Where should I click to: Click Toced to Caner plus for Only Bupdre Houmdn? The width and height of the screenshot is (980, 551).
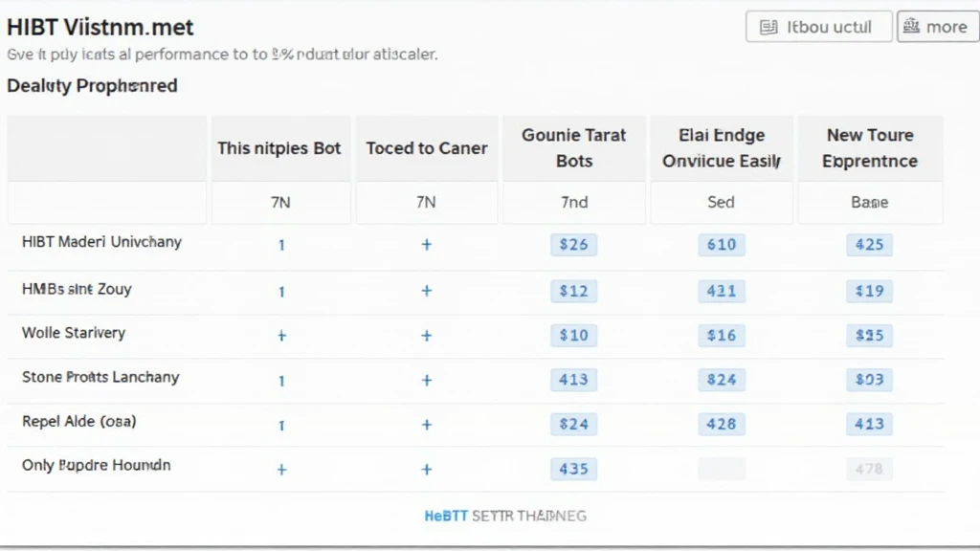point(426,470)
